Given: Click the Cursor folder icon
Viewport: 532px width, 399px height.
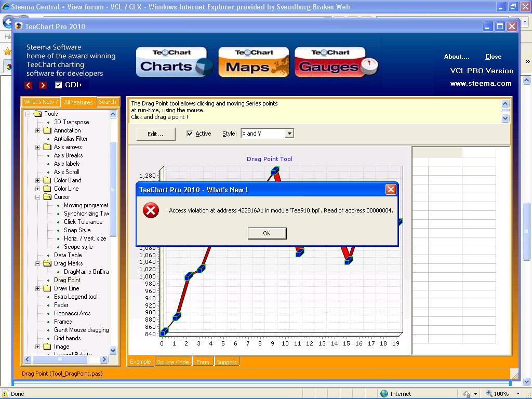Looking at the screenshot, I should click(x=47, y=197).
